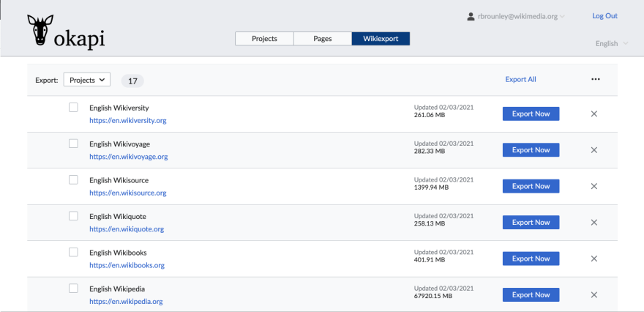
Task: Click the Log Out link
Action: pos(604,16)
